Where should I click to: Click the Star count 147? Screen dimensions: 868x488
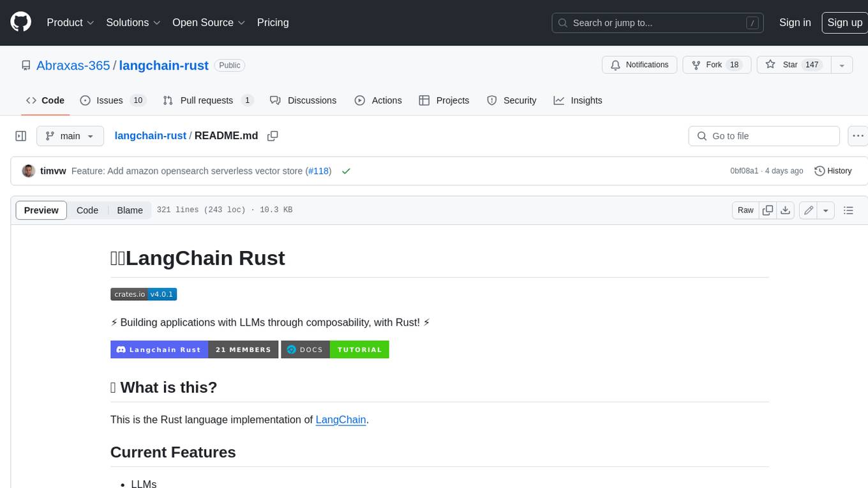click(x=812, y=65)
